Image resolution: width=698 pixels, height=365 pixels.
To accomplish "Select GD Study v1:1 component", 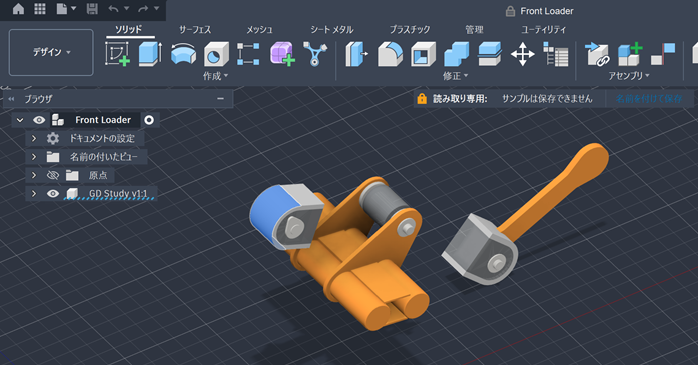I will tap(118, 194).
